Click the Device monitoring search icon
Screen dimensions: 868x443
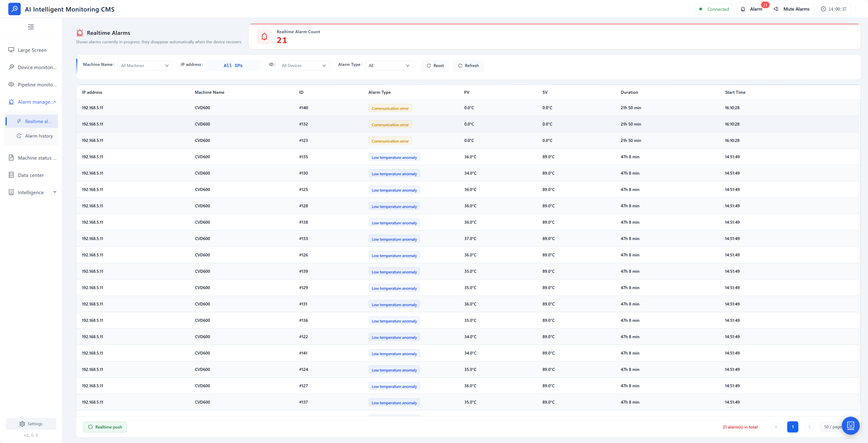tap(11, 67)
